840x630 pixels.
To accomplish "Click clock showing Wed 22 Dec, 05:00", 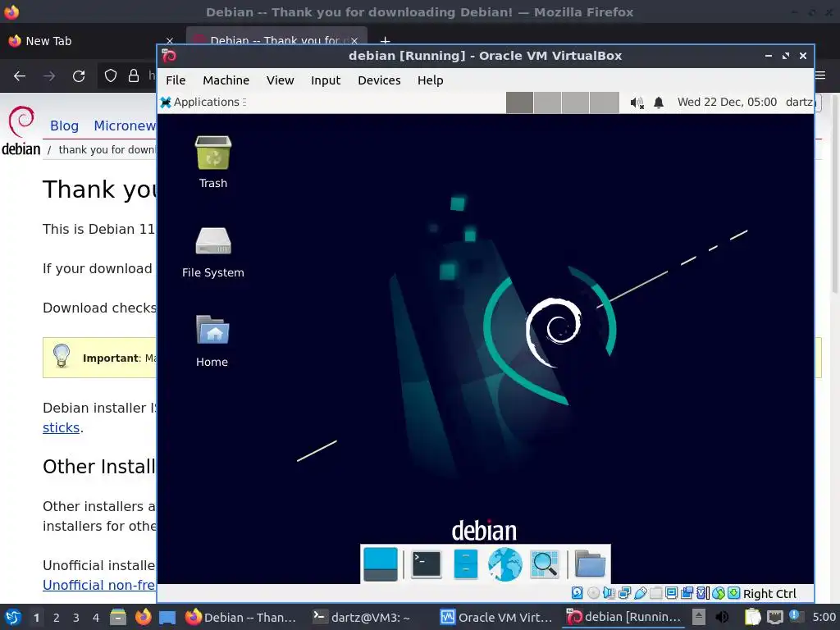I will click(x=727, y=102).
